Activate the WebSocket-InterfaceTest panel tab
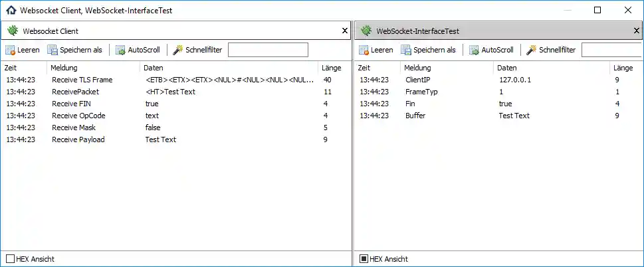This screenshot has height=267, width=644. 498,31
